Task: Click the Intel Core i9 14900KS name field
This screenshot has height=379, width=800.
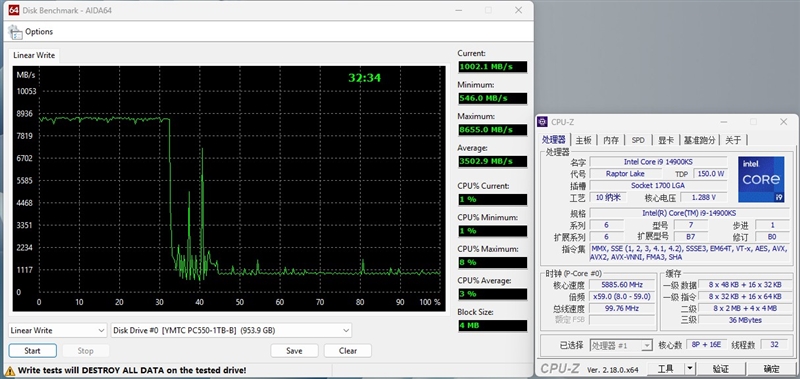Action: coord(658,162)
